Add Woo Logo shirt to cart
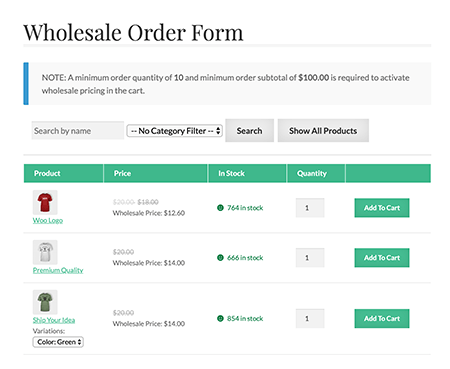Image resolution: width=450 pixels, height=369 pixels. tap(382, 208)
